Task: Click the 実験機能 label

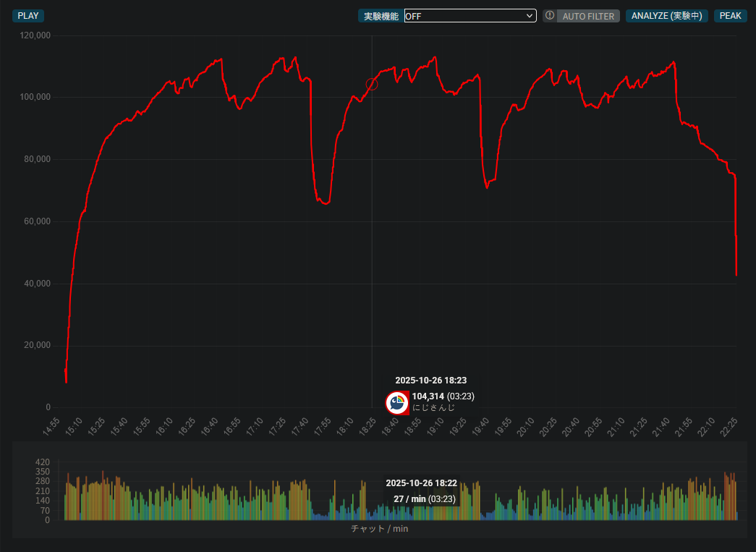Action: (381, 16)
